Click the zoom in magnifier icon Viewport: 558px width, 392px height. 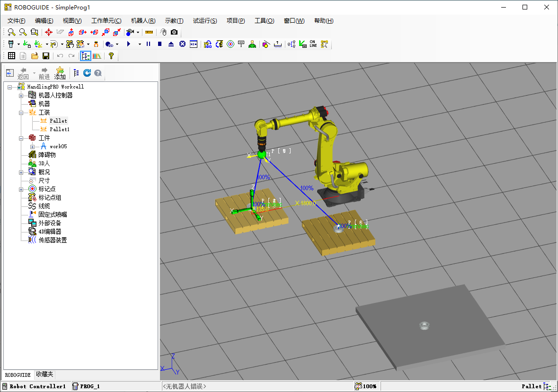[x=11, y=32]
